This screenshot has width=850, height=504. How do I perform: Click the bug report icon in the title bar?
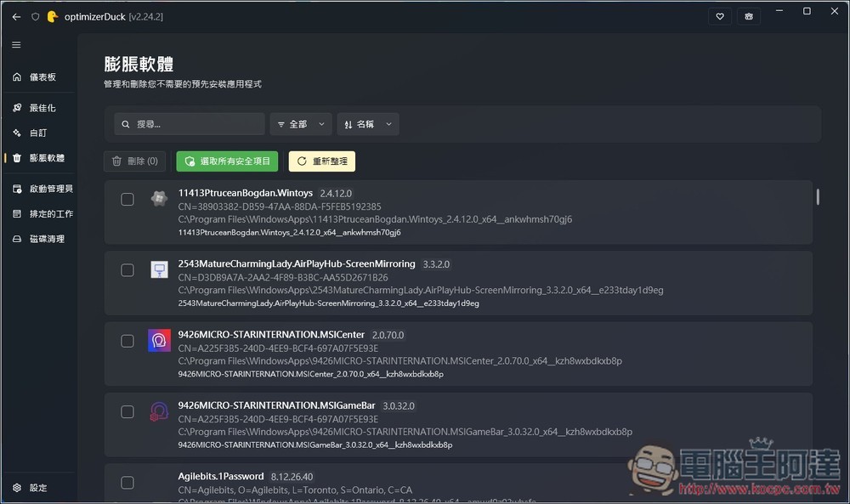tap(749, 16)
